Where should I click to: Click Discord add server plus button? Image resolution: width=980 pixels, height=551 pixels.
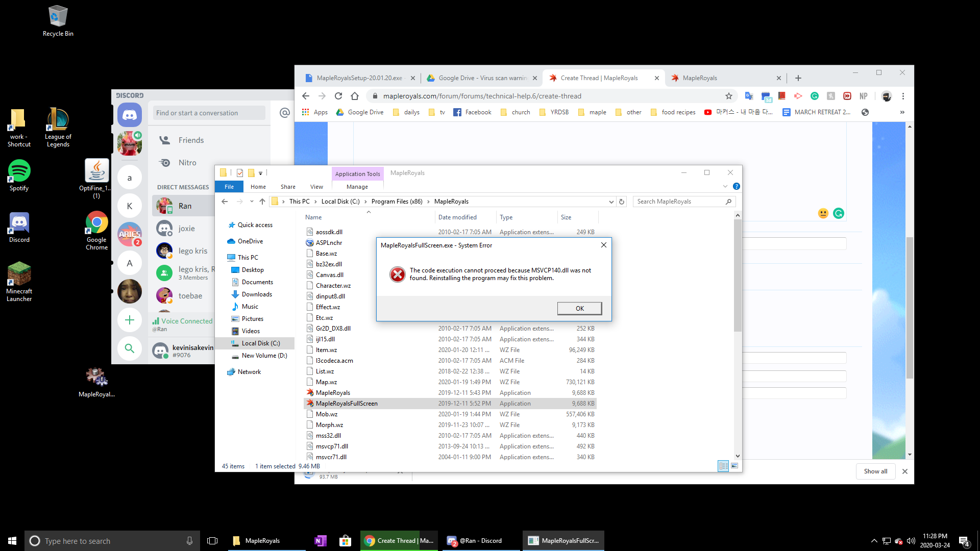(130, 320)
